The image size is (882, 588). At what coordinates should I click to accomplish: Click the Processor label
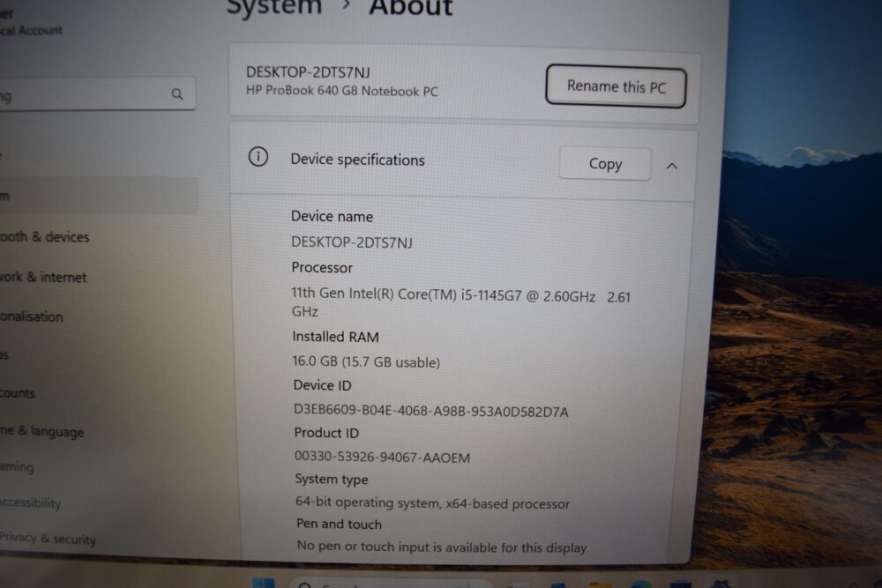coord(322,268)
